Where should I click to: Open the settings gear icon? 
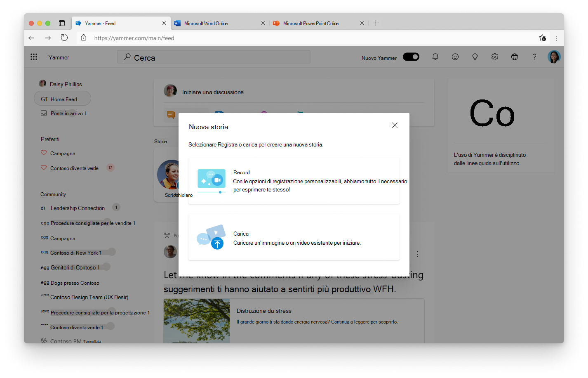495,57
